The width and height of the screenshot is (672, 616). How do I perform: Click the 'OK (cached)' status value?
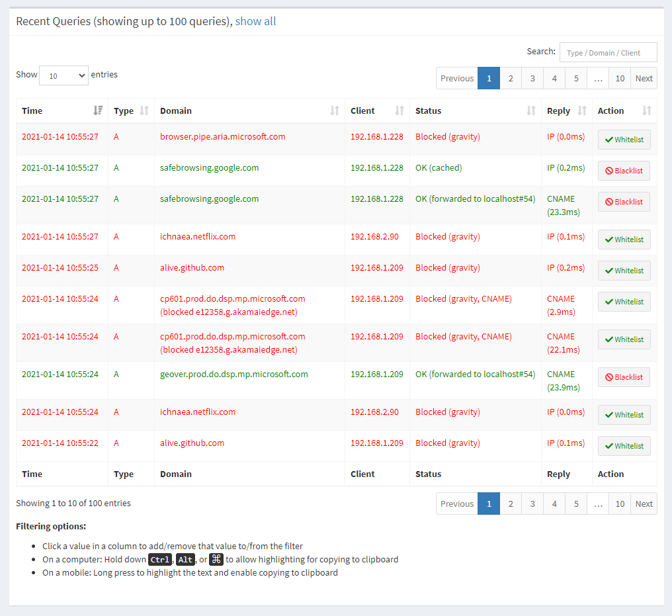[x=439, y=168]
